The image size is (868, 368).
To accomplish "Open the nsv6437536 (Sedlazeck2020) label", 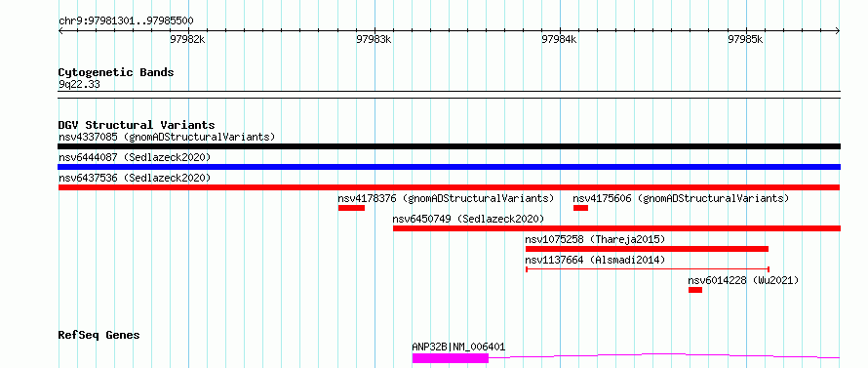I will 135,178.
